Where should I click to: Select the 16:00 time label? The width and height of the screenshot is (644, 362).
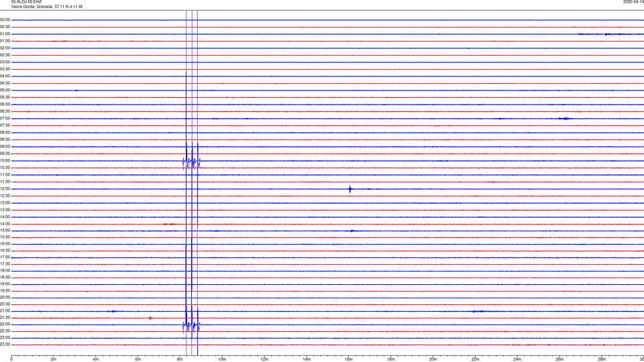coord(5,244)
